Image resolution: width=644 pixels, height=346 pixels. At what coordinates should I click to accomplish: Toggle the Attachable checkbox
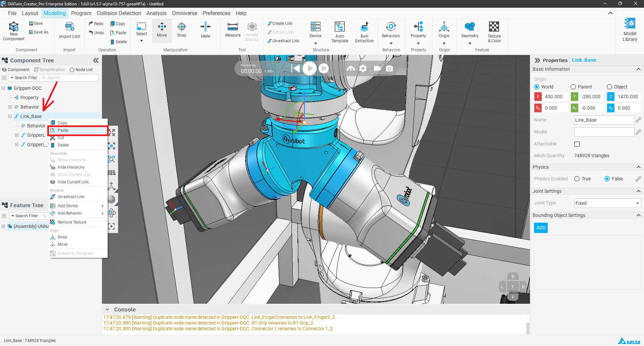coord(577,144)
